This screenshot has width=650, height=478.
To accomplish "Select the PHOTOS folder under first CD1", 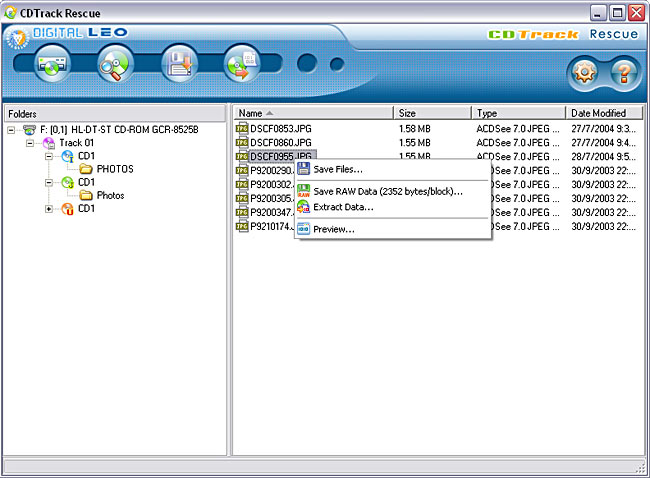I will tap(115, 169).
